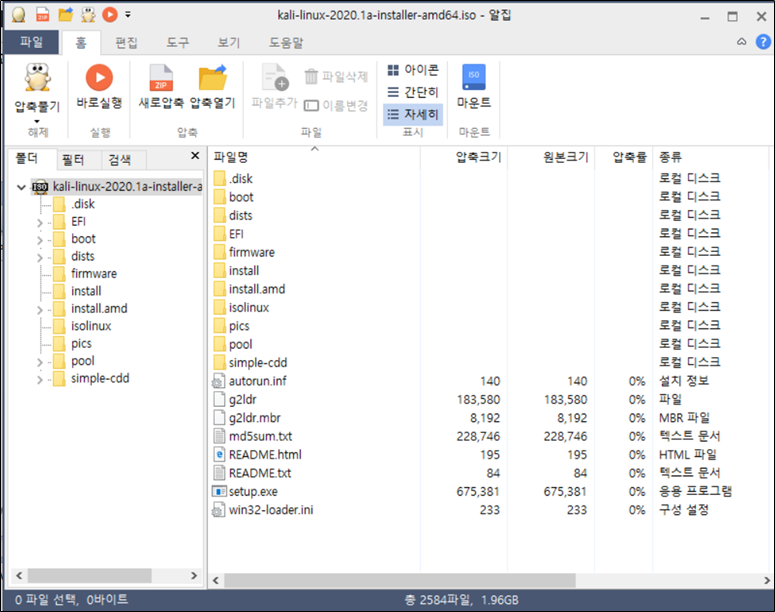The image size is (775, 612).
Task: Select the 홈 ribbon tab
Action: pyautogui.click(x=81, y=43)
